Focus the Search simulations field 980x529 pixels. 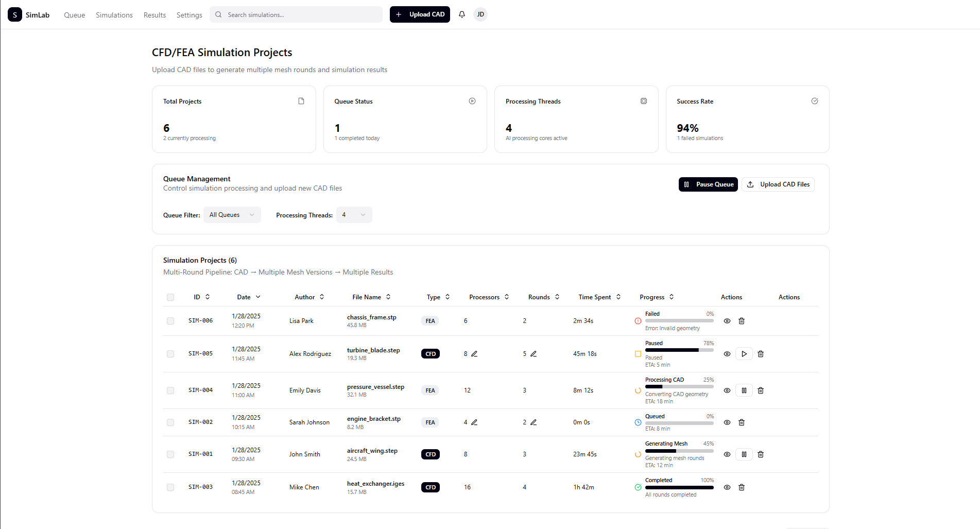tap(296, 14)
